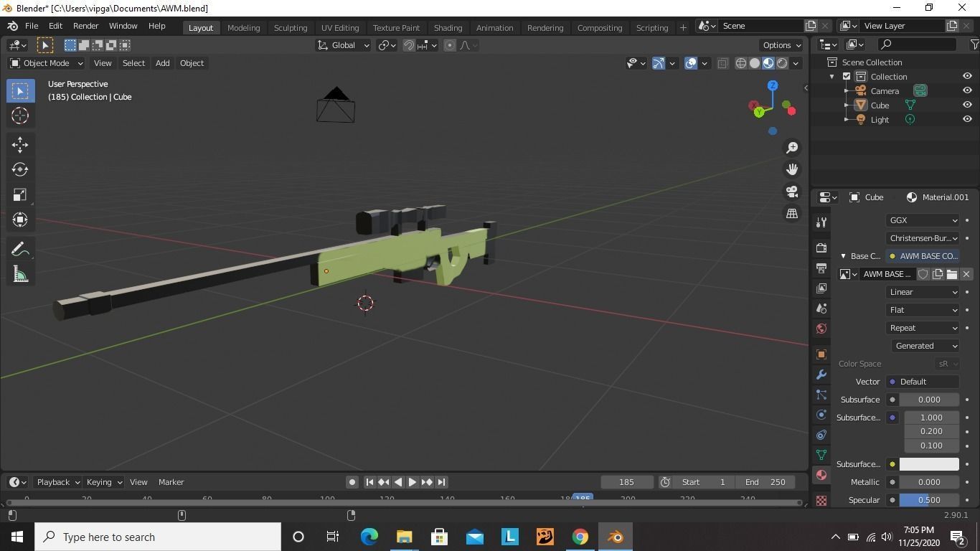Open Physics properties tab icon
Image resolution: width=980 pixels, height=551 pixels.
point(821,415)
